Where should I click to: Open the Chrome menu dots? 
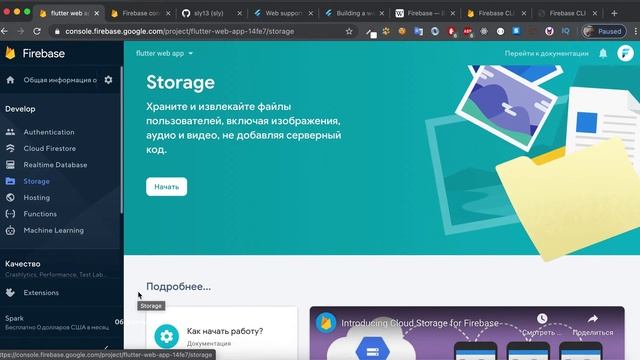coord(636,31)
